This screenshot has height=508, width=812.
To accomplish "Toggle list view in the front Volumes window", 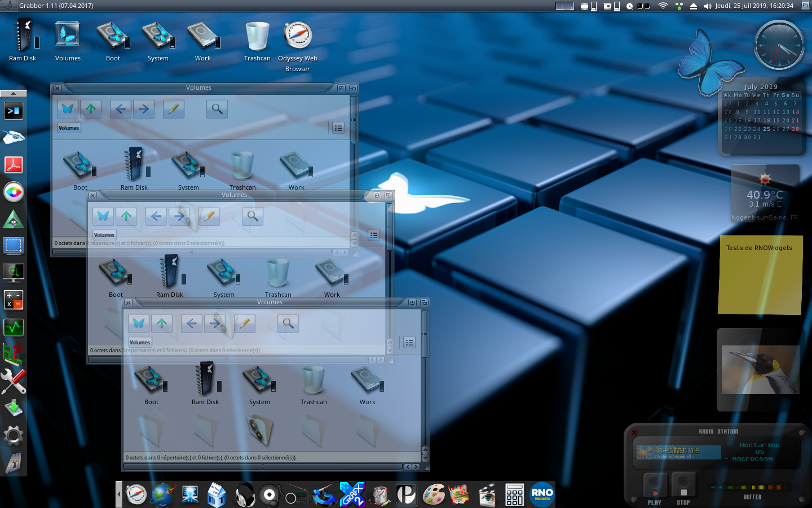I will pos(409,342).
